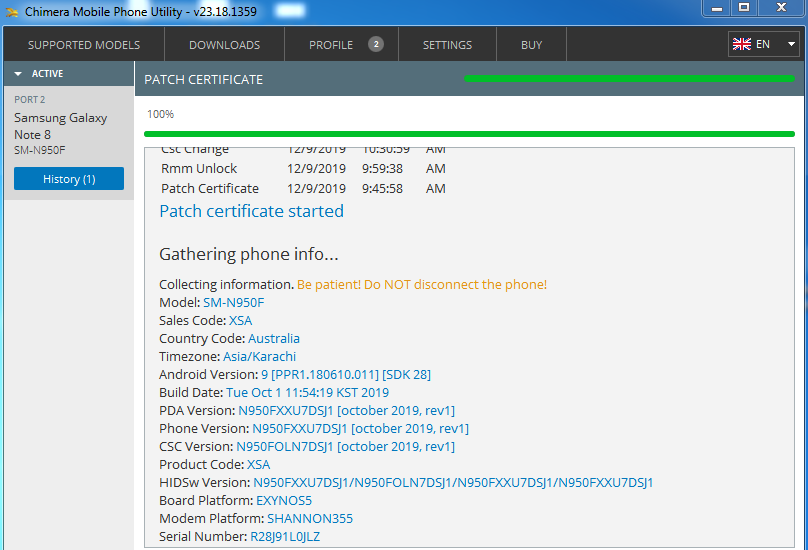
Task: Select the Rmm Unlock history row
Action: [x=303, y=169]
